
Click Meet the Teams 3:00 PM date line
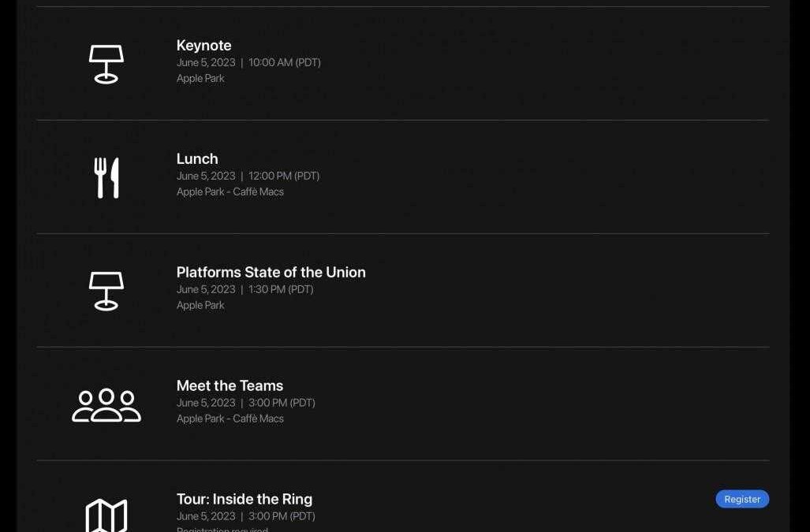point(245,404)
